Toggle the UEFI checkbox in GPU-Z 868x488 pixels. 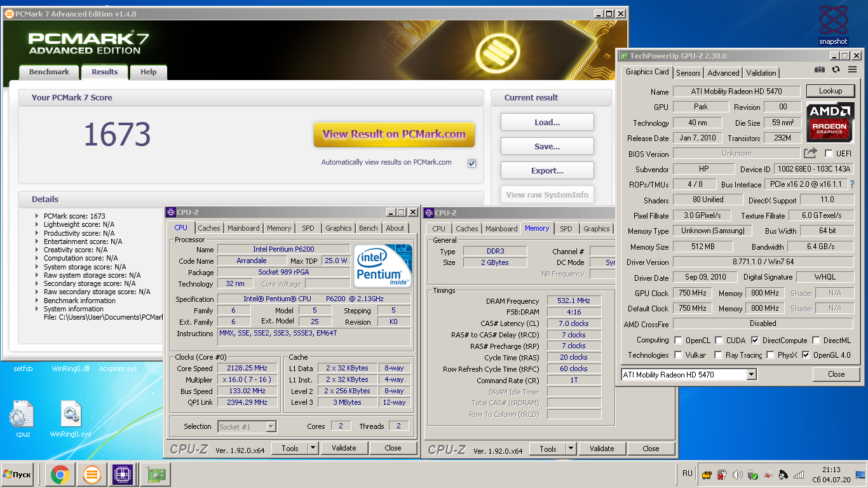(829, 154)
